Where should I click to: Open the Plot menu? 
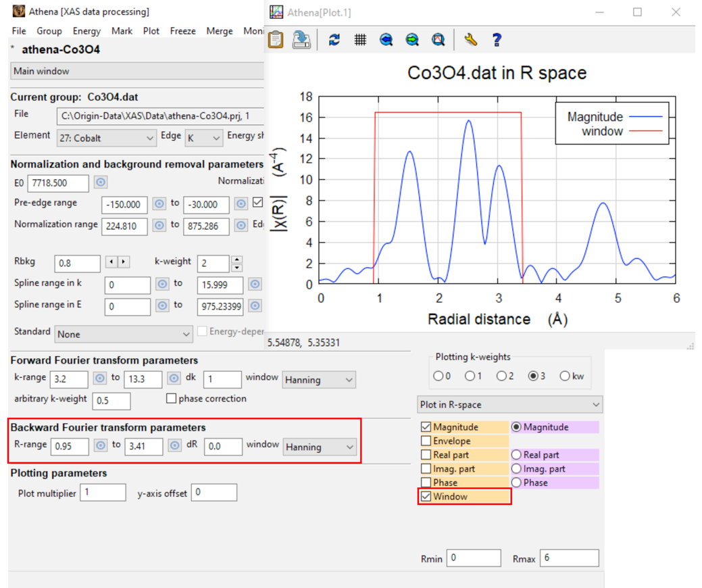[151, 31]
